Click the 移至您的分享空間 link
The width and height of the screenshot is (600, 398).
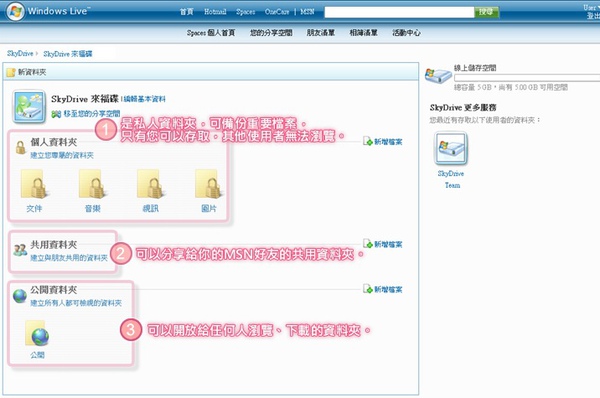click(91, 114)
